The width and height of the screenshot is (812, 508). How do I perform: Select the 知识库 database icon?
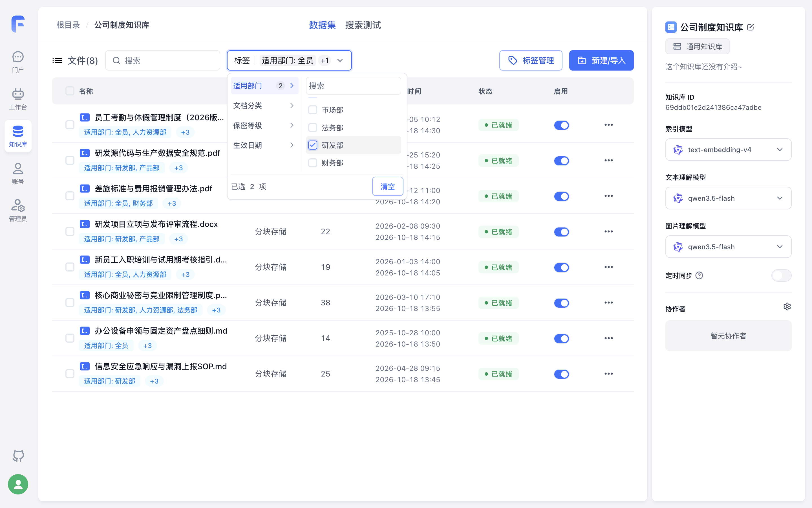(x=18, y=136)
